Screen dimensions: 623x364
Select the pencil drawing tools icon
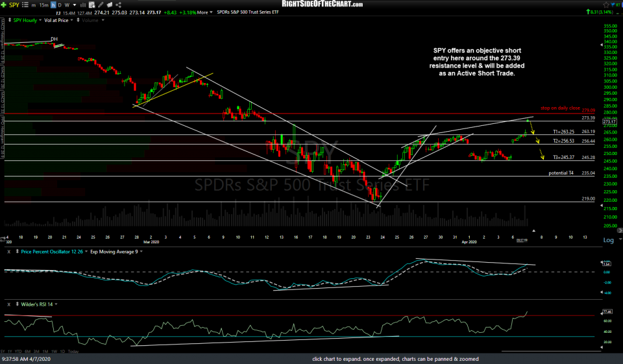point(101,5)
